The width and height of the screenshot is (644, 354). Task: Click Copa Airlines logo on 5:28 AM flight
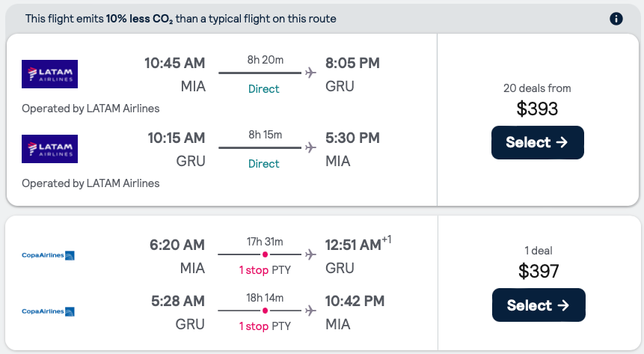click(x=49, y=311)
